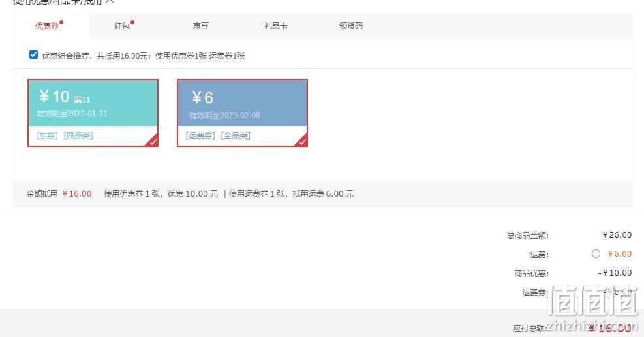Deselect the ¥6 运费券 coupon card

(x=242, y=113)
